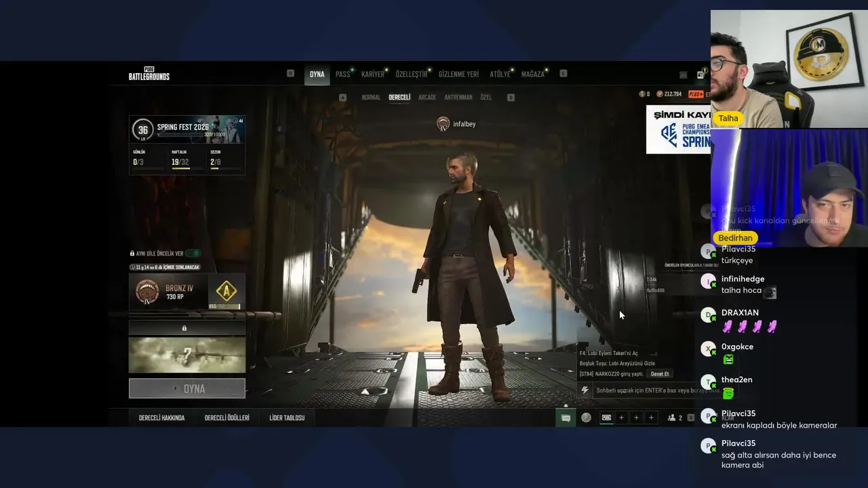
Task: Open the random map mystery thumbnail
Action: click(x=187, y=355)
